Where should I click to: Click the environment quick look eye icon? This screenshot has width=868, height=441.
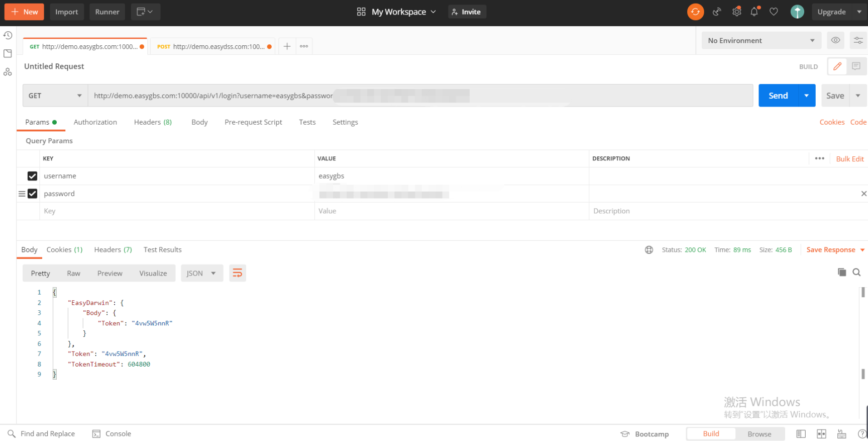(835, 40)
